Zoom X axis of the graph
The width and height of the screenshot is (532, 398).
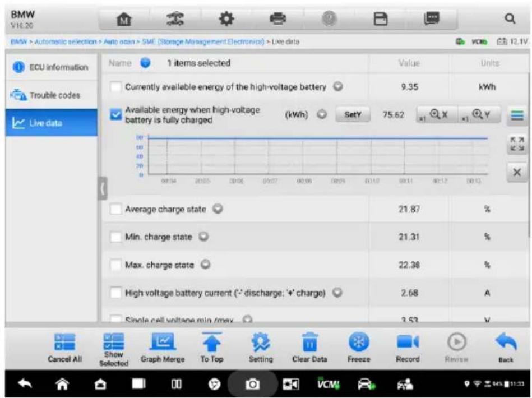click(437, 115)
